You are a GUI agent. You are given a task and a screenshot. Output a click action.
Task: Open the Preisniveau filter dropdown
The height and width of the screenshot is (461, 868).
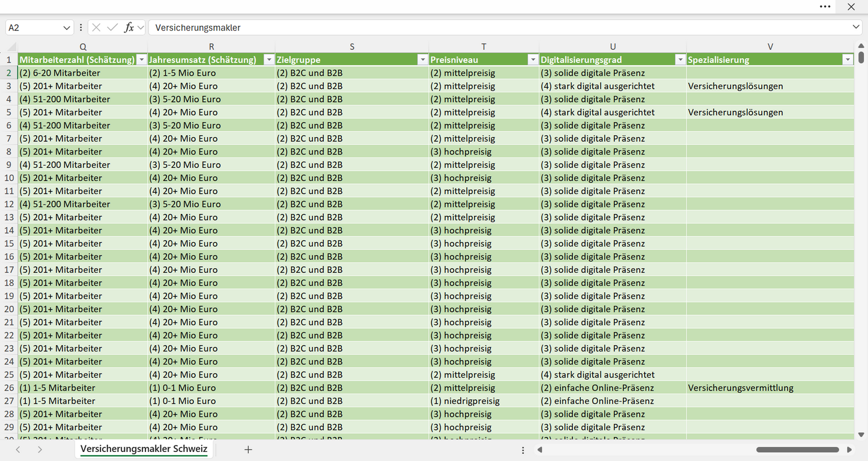click(x=533, y=60)
